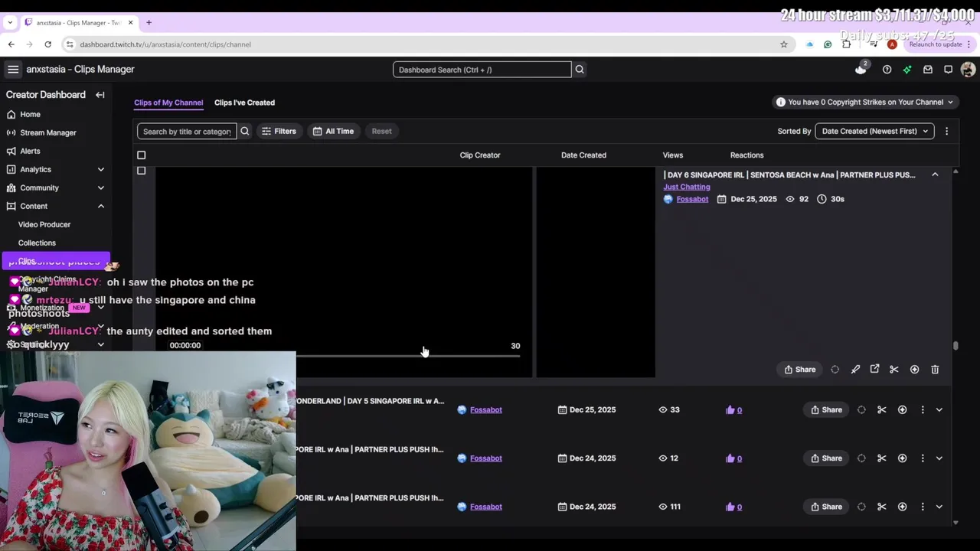Expand the 111-views clip row
The height and width of the screenshot is (551, 980).
pos(939,507)
